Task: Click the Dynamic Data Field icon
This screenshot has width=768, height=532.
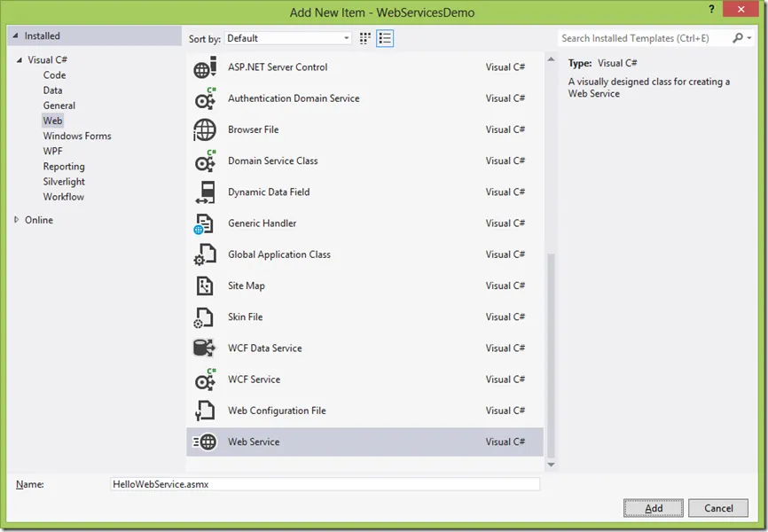Action: [x=205, y=192]
